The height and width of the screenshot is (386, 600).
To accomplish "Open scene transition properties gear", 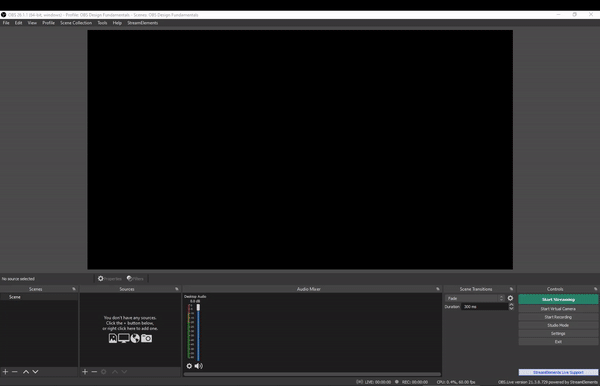I will coord(510,298).
